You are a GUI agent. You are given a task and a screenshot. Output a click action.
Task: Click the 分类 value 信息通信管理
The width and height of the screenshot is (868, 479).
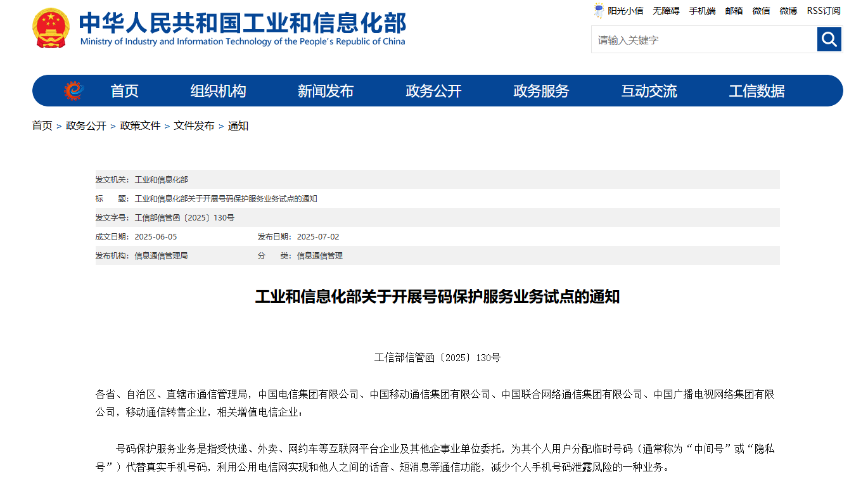320,256
